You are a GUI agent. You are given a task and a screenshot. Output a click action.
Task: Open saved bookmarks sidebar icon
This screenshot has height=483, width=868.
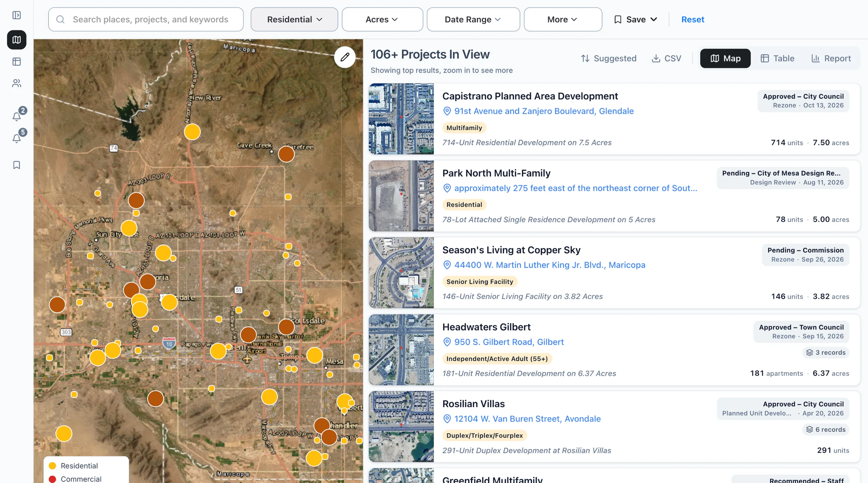coord(17,165)
